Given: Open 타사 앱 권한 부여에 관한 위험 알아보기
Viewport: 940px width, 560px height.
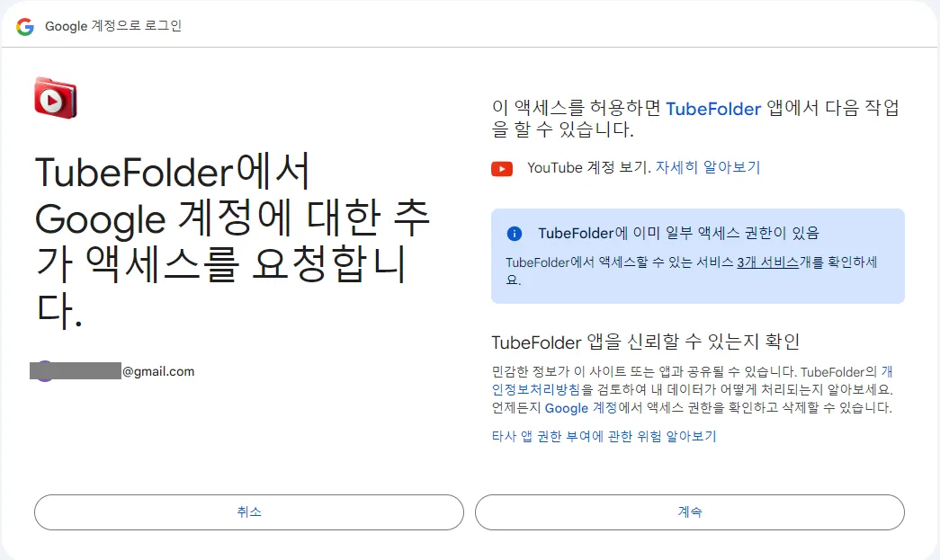Looking at the screenshot, I should (604, 436).
